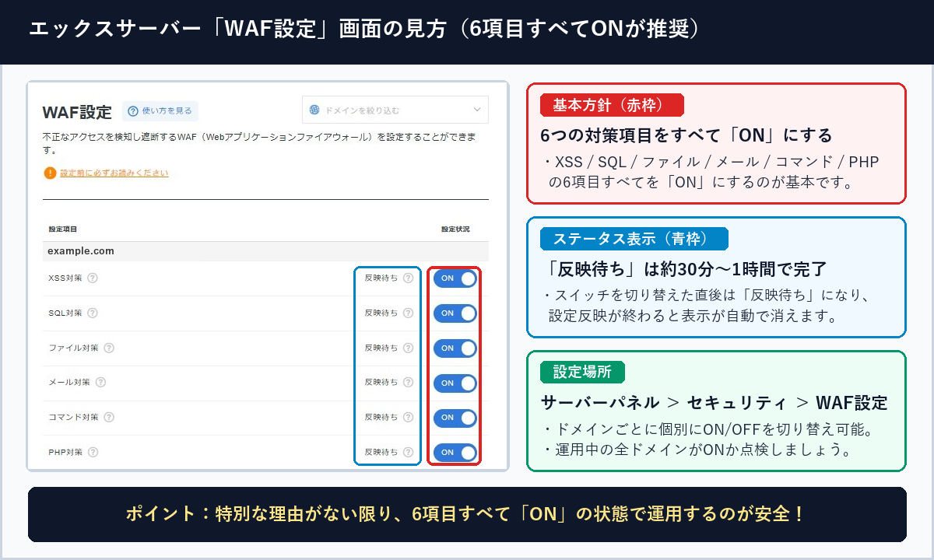Click the help icon next to メール対策 label

100,383
